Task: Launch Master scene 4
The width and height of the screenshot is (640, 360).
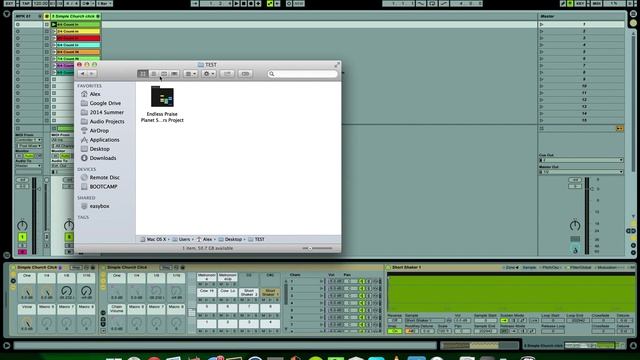Action: point(542,45)
